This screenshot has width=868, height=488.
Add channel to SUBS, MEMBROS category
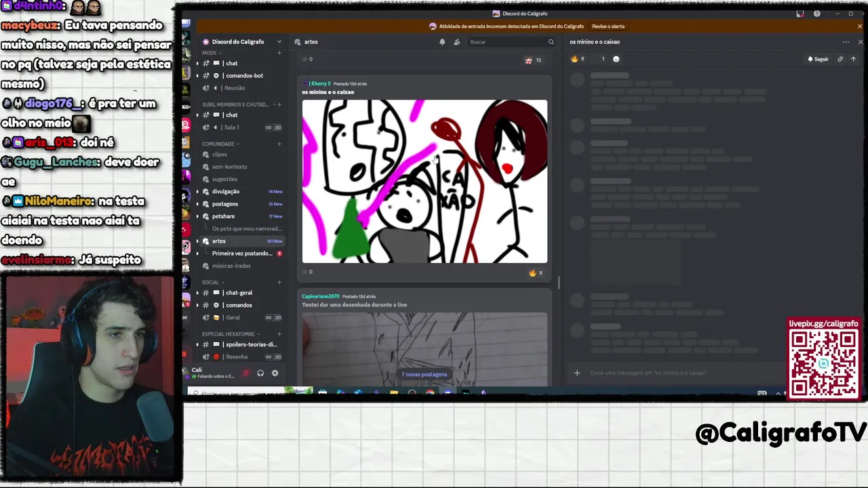click(x=279, y=104)
